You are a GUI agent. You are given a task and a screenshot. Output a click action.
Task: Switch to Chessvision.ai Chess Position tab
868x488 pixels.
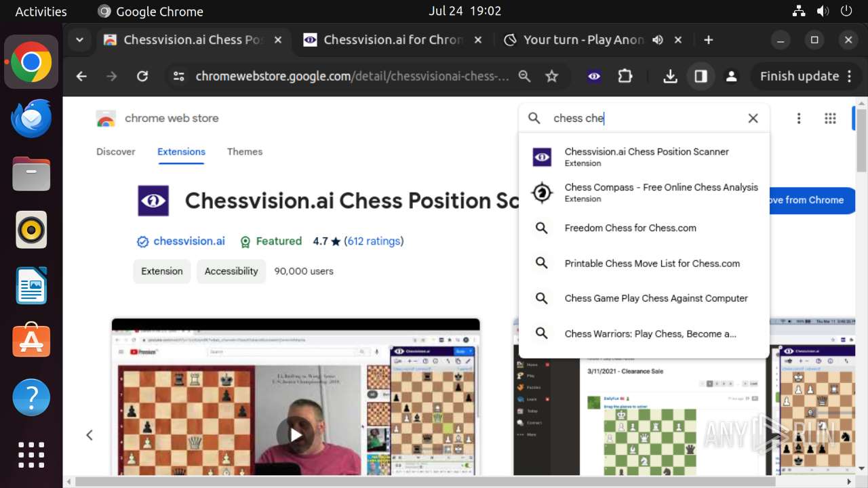coord(193,40)
